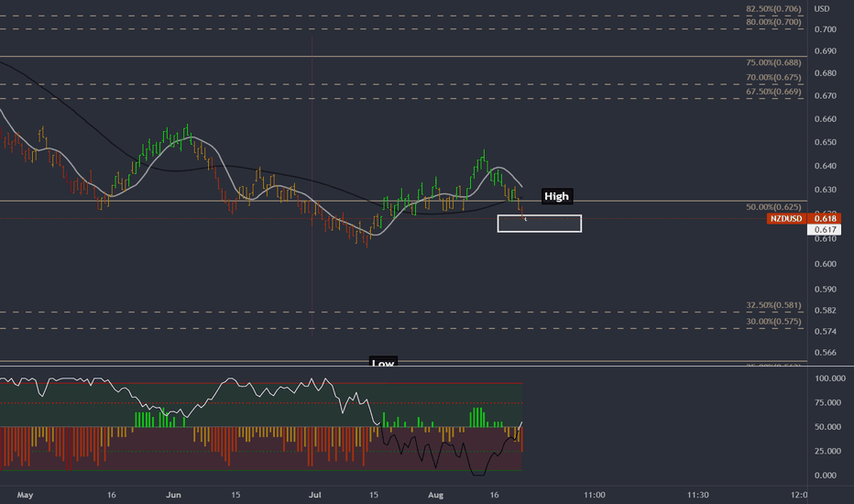Image resolution: width=854 pixels, height=504 pixels.
Task: Select the Low label near the bottom line
Action: (x=383, y=362)
